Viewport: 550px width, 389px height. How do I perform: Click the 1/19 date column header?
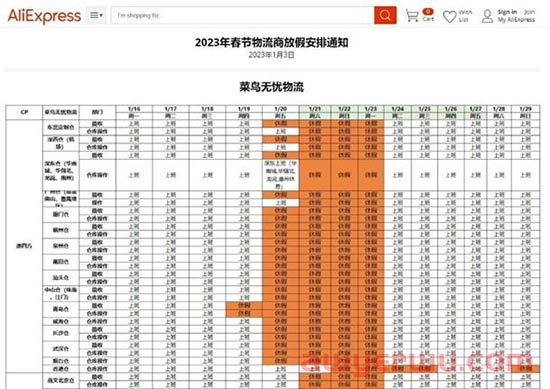[x=244, y=109]
